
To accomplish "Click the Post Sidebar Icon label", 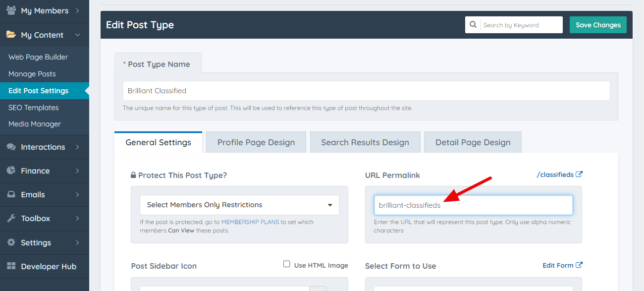I will [x=164, y=266].
